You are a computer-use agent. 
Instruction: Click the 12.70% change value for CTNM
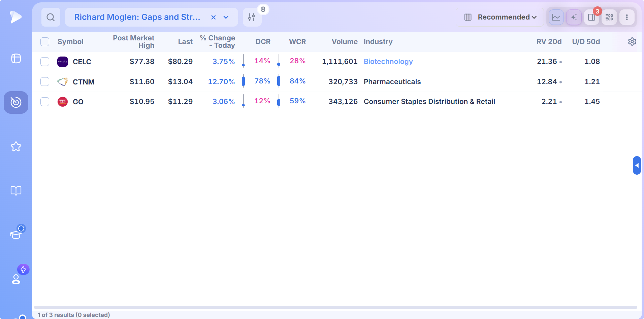pos(221,82)
